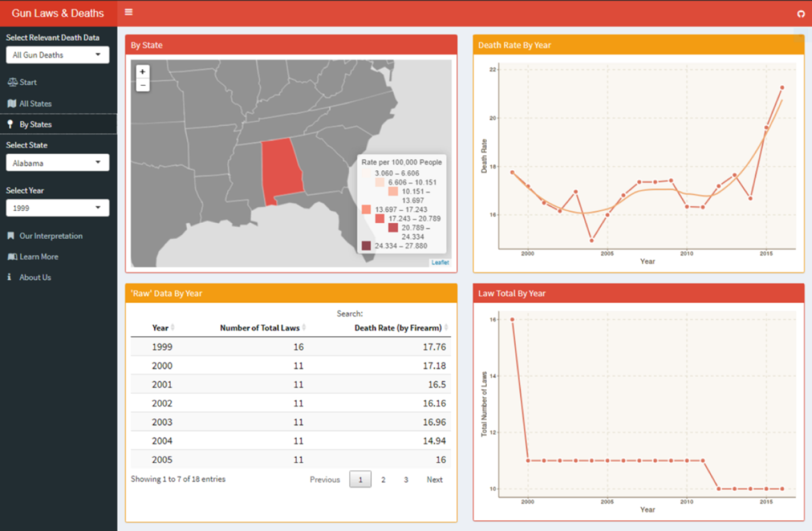
Task: Click the 2005 table row year cell
Action: [162, 459]
